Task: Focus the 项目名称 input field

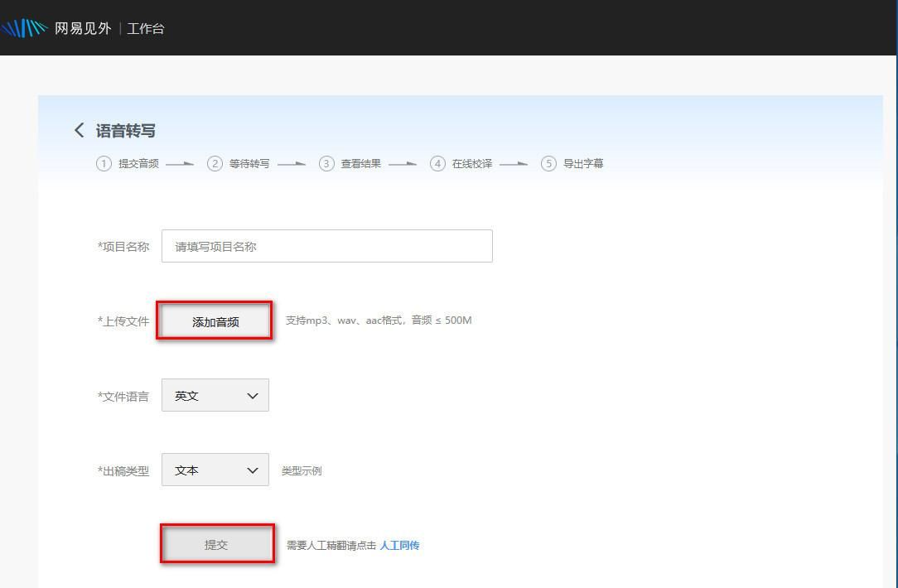Action: (x=327, y=246)
